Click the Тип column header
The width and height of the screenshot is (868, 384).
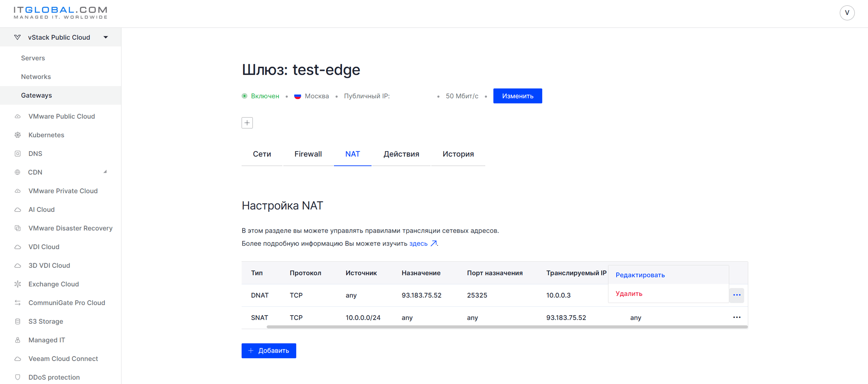pos(257,273)
